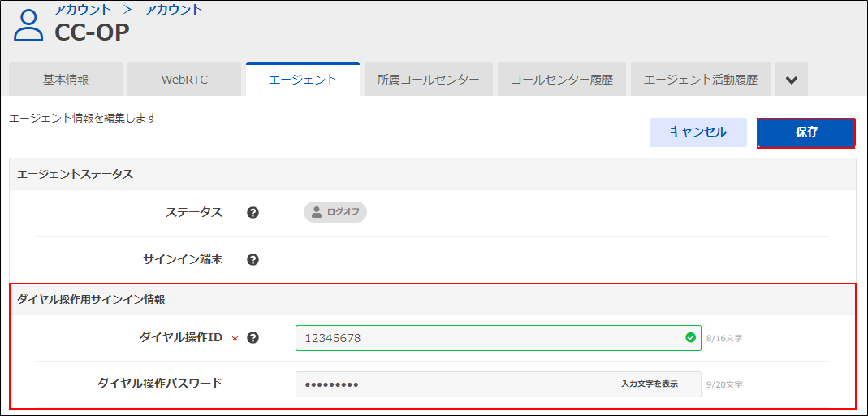Click the user account icon beside CC-OP

28,25
